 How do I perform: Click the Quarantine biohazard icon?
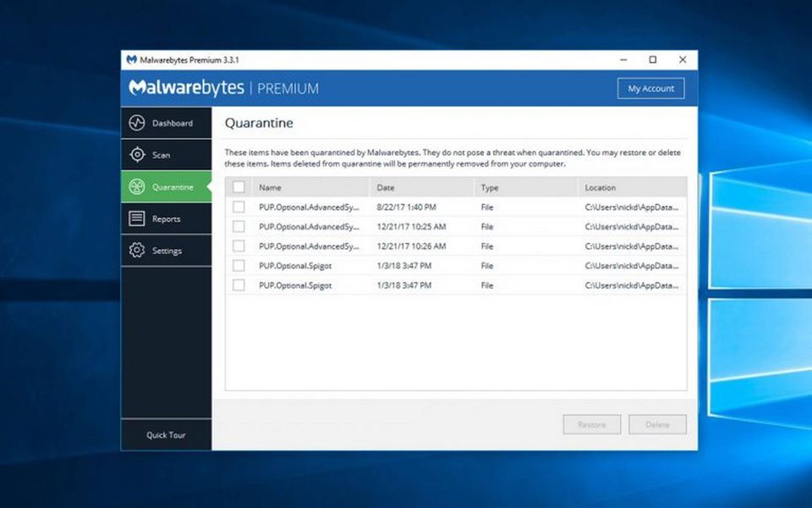point(137,187)
